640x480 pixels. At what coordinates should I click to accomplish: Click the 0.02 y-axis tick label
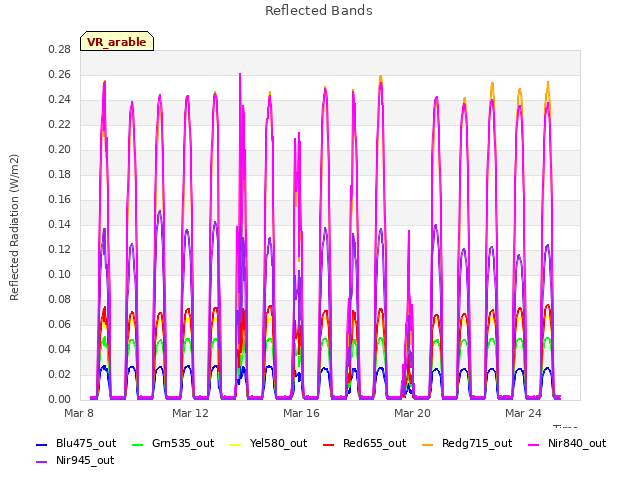click(60, 374)
